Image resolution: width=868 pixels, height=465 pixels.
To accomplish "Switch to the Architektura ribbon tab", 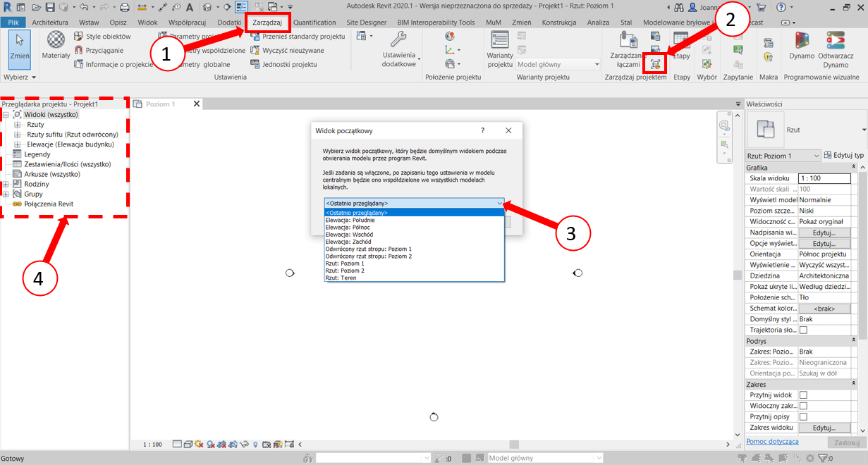I will click(x=50, y=23).
